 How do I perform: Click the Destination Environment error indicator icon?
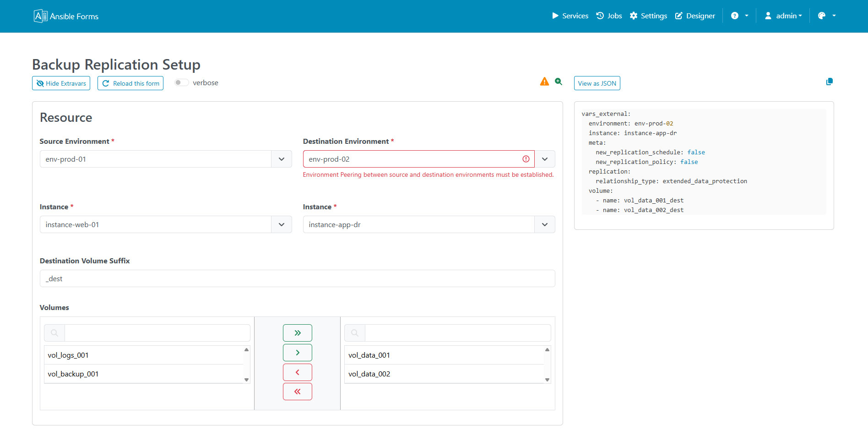526,159
